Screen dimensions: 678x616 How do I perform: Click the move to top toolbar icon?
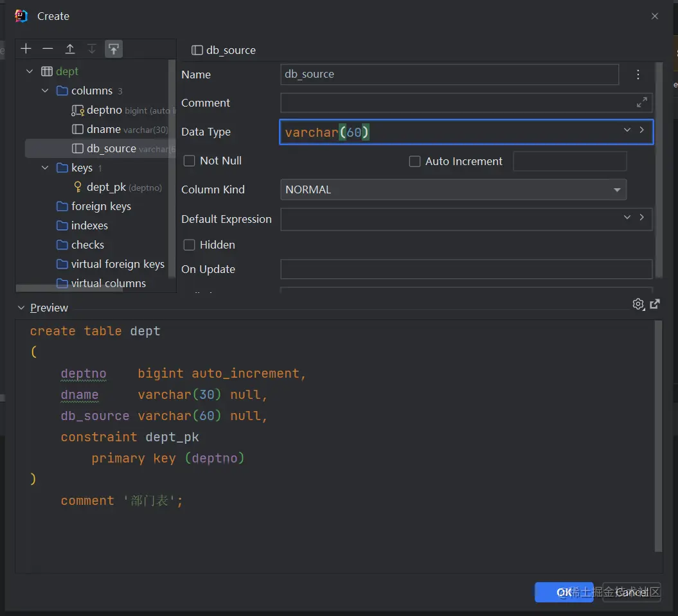(114, 49)
